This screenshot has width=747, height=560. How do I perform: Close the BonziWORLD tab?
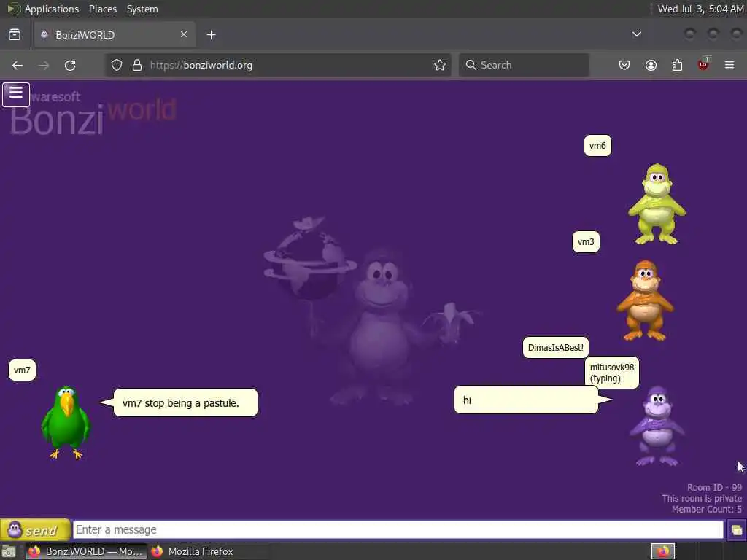point(183,34)
